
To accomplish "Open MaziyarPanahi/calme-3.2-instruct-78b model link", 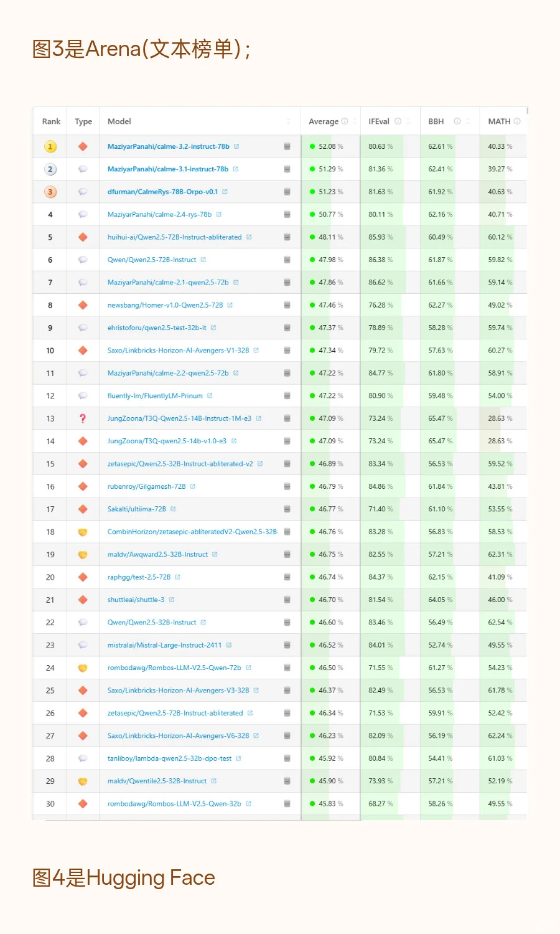I will pos(169,146).
